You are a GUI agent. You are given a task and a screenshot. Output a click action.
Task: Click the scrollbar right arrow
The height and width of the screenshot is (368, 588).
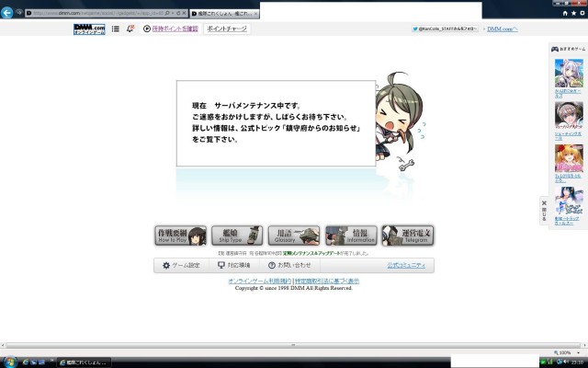coord(584,345)
